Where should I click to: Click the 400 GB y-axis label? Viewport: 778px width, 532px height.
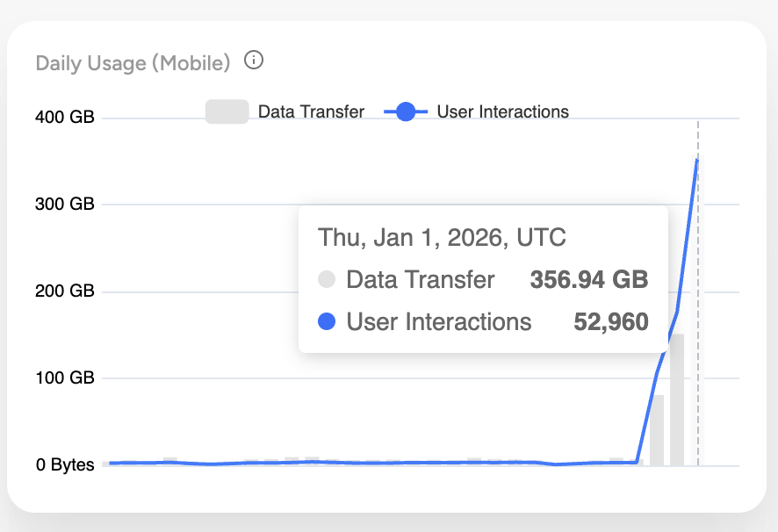tap(64, 117)
